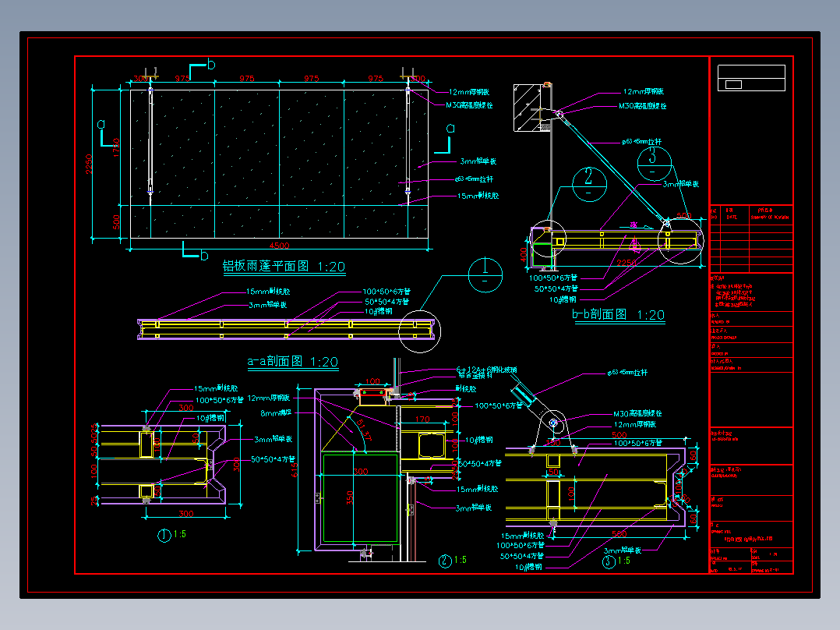This screenshot has width=840, height=630.
Task: Select 15mm耐候胶 label in detail 1
Action: tap(215, 388)
